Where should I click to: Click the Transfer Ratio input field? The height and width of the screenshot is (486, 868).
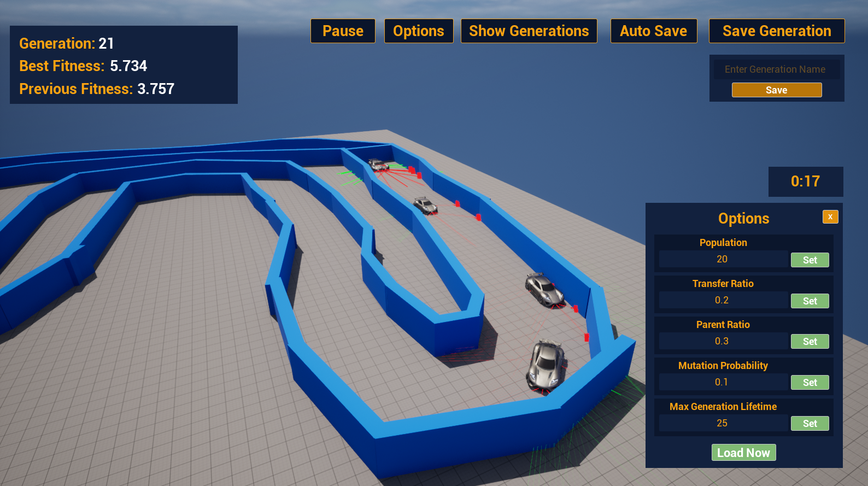(x=723, y=300)
